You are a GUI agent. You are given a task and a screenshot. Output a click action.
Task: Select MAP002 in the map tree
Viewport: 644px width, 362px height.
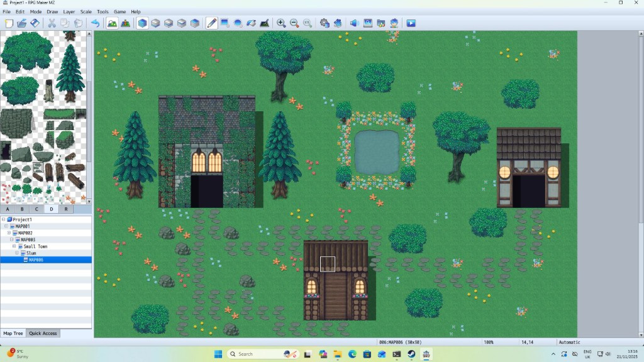[x=26, y=233]
